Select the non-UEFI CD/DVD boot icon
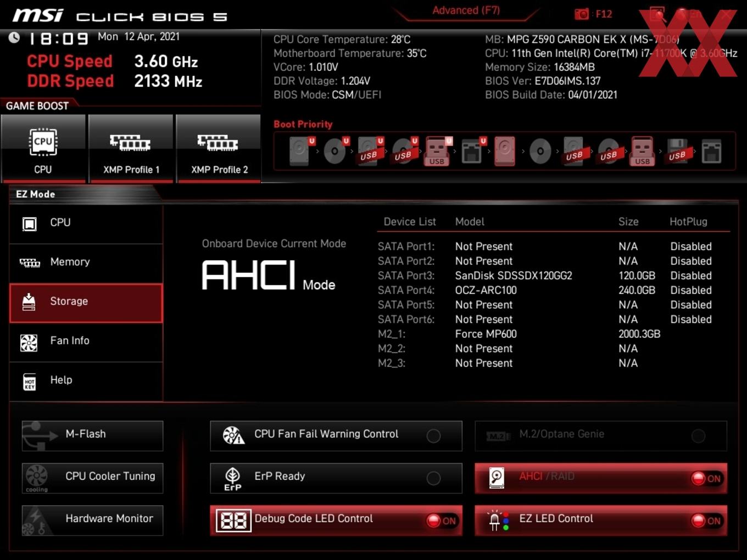Viewport: 747px width, 560px height. pos(540,151)
